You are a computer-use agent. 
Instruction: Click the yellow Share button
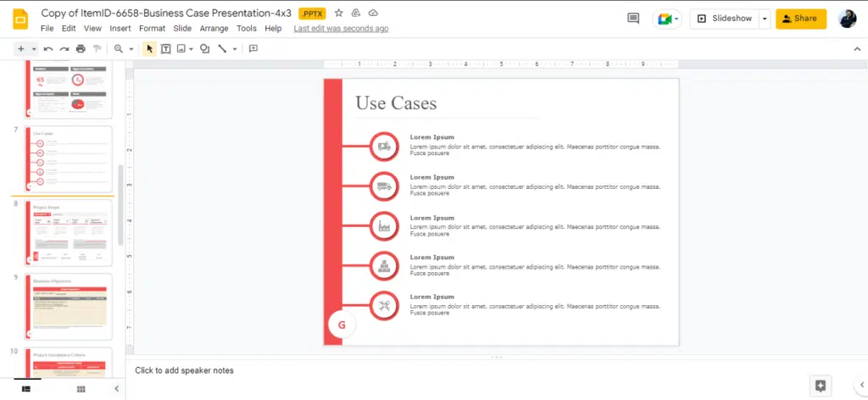800,19
